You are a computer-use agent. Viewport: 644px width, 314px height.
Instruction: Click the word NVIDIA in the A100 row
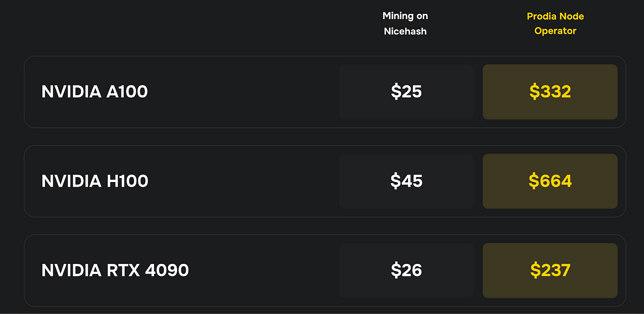tap(71, 92)
